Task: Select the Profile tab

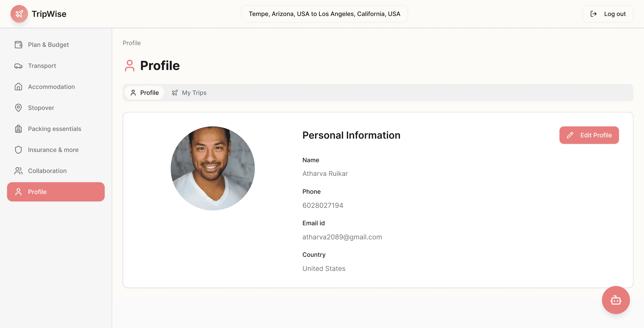Action: 145,93
